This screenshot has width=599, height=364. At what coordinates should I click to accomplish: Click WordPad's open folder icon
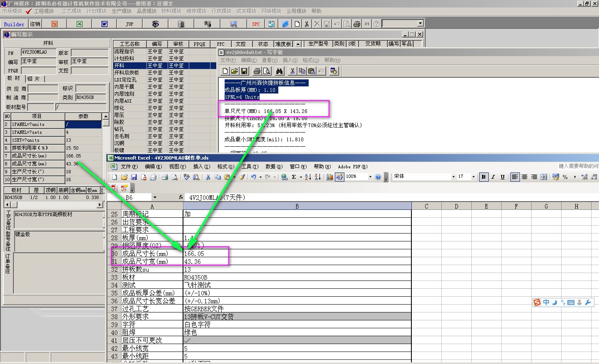235,71
